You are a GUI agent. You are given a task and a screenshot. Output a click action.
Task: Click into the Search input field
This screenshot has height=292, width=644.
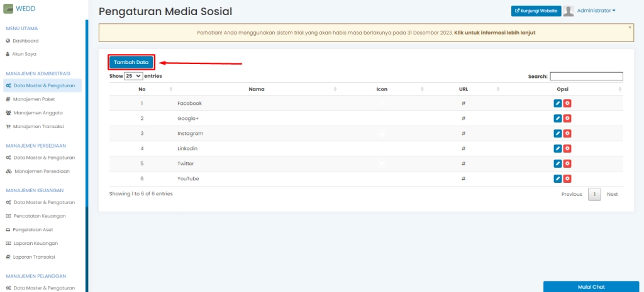(x=586, y=76)
